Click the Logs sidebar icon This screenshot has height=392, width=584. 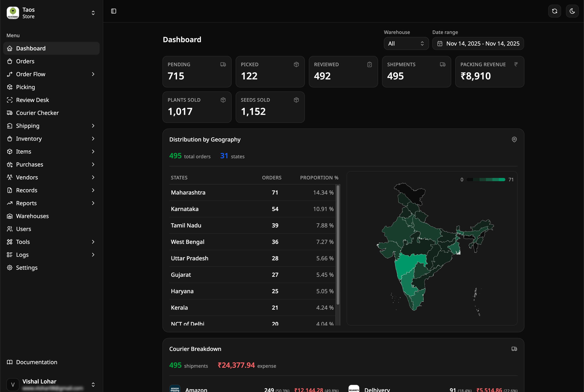10,255
